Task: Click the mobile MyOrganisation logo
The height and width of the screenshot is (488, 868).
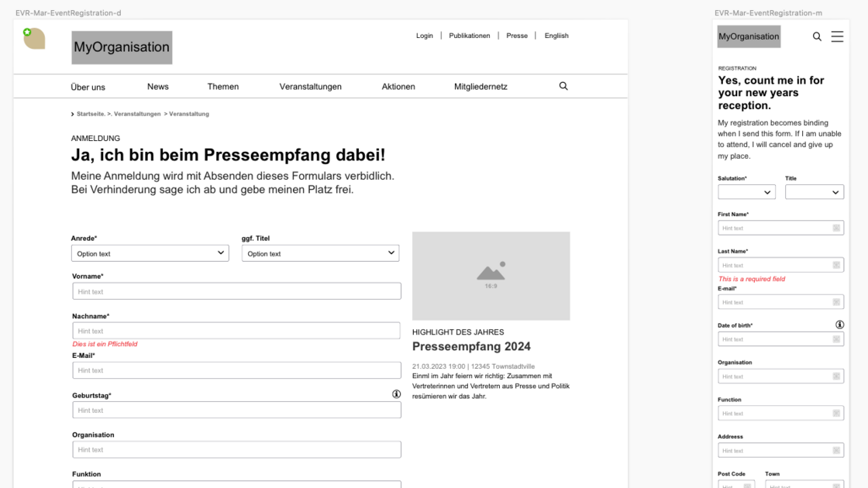Action: (x=749, y=36)
